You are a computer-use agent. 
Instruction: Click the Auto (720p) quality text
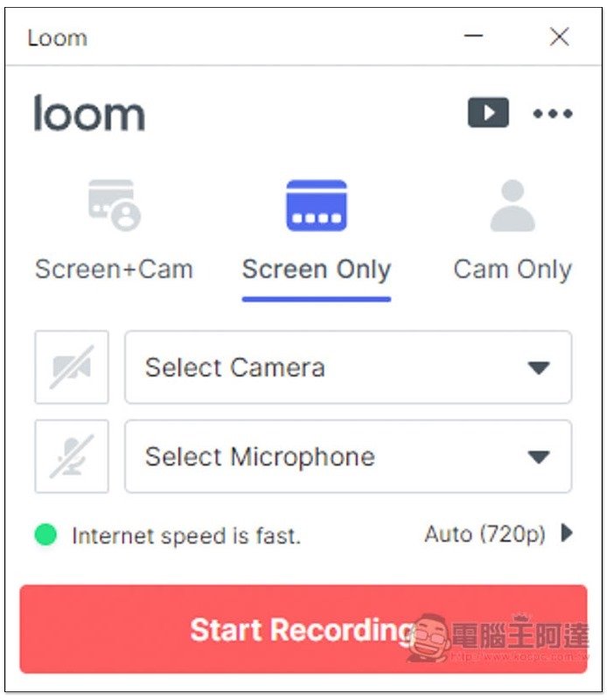485,534
